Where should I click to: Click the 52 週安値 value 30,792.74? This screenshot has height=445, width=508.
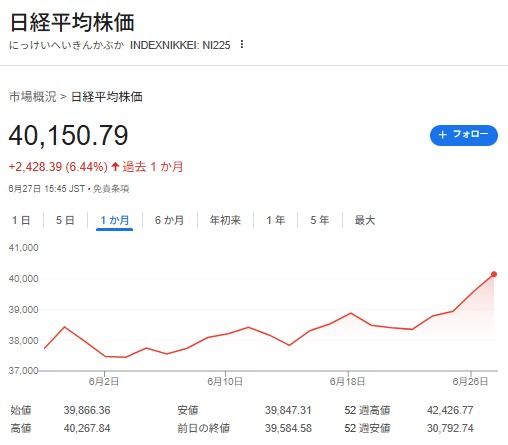click(450, 428)
